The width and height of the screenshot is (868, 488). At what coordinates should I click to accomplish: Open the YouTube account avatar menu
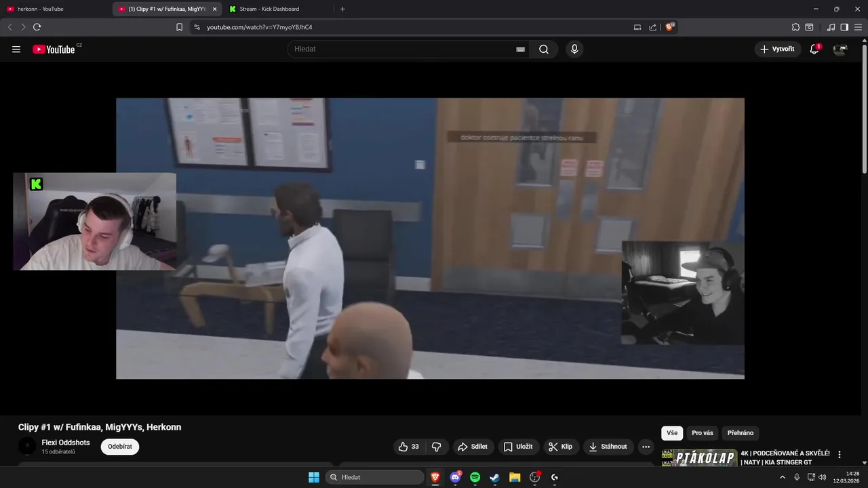(x=840, y=49)
